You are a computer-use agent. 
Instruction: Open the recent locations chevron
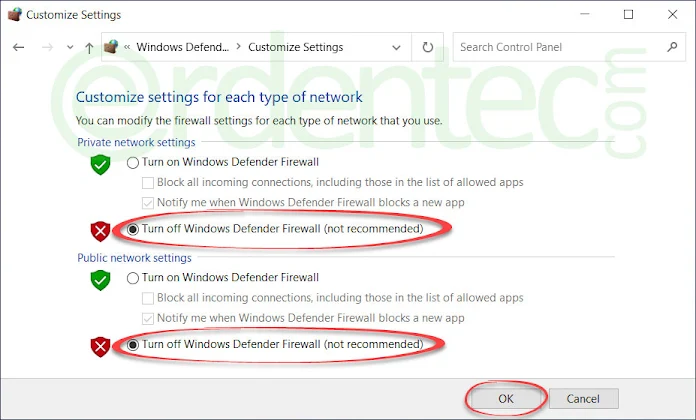point(70,47)
